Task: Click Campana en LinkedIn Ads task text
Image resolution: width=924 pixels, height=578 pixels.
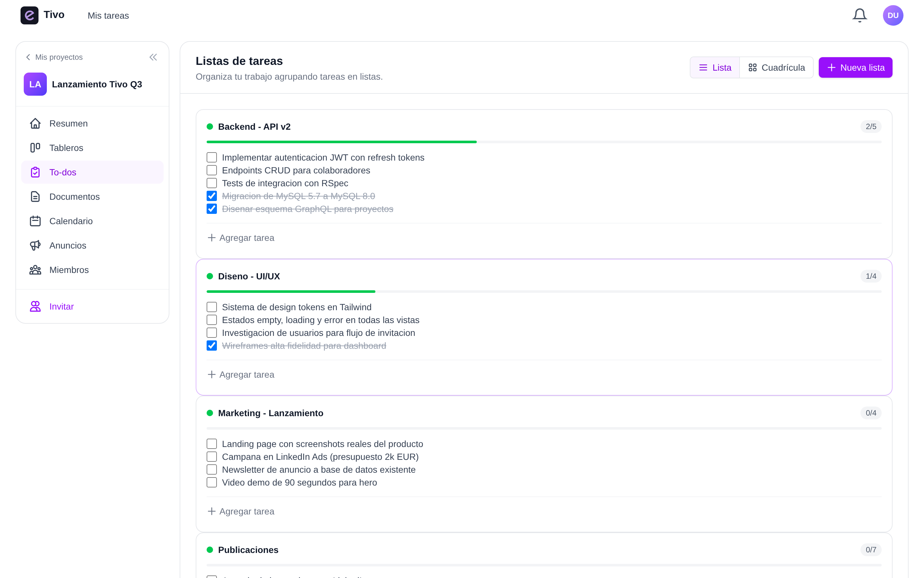Action: (x=320, y=457)
